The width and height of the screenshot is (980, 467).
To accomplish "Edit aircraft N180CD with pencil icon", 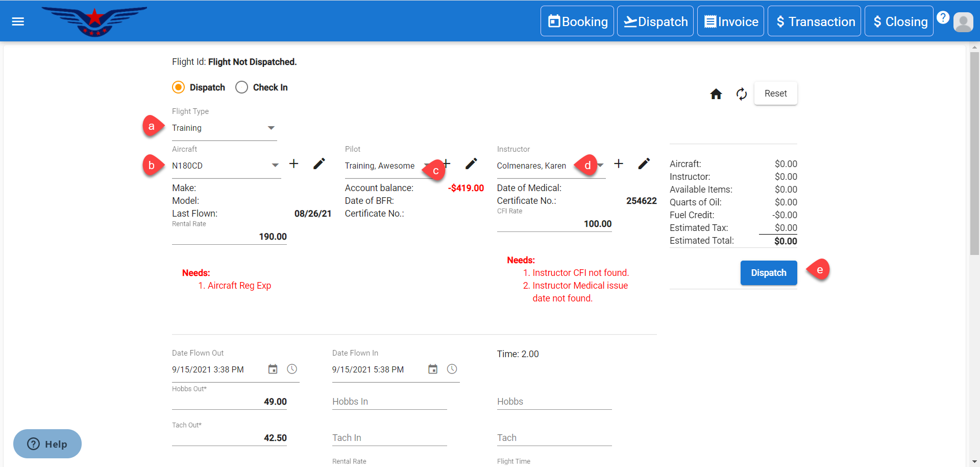I will (319, 164).
